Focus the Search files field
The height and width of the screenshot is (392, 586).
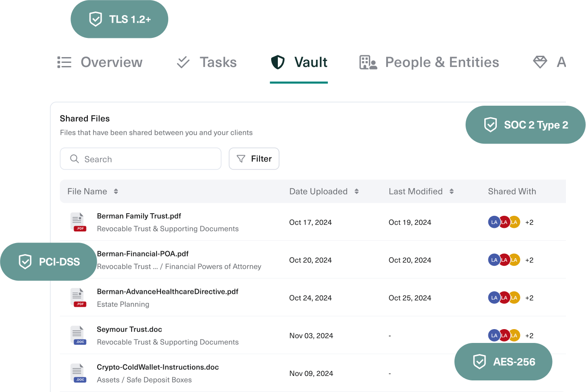pos(140,159)
